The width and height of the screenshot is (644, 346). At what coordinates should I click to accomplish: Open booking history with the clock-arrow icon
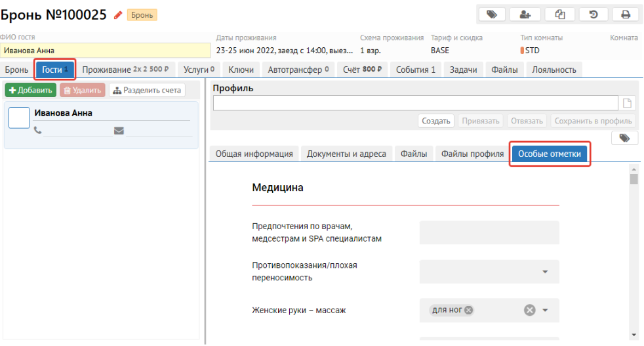tap(594, 14)
